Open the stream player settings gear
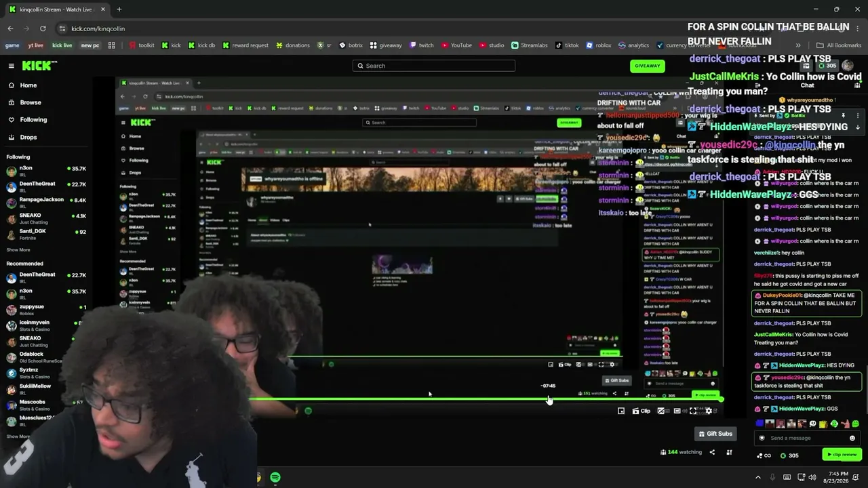 [x=709, y=411]
